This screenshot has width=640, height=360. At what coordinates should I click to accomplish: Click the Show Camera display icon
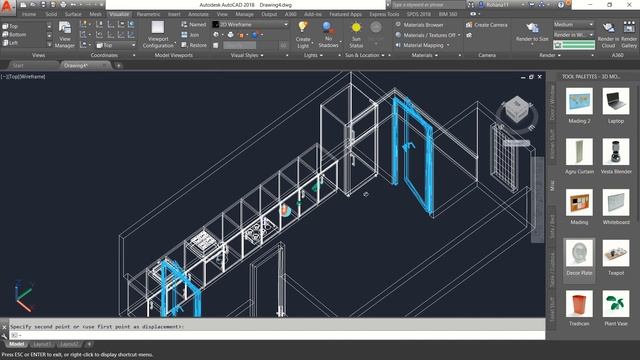point(469,35)
